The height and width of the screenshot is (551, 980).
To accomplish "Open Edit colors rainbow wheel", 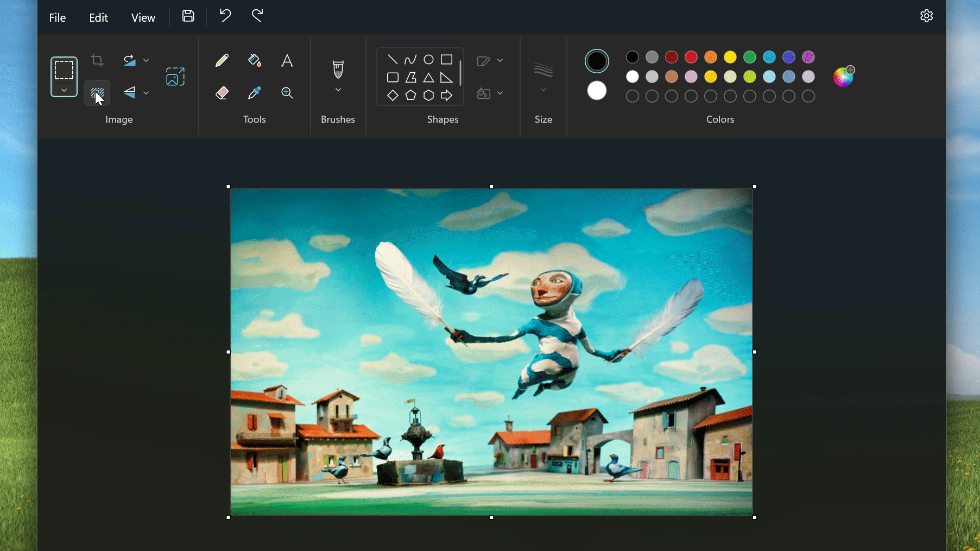I will (x=844, y=77).
